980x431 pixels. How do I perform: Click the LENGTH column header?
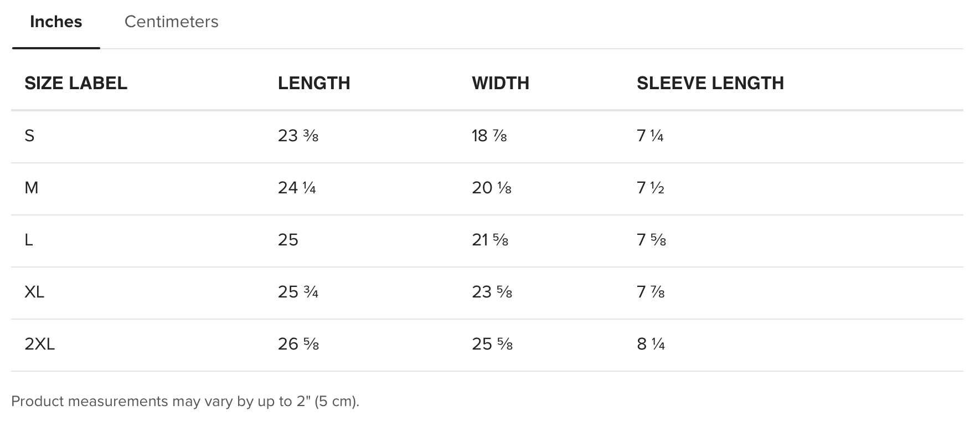(x=314, y=83)
